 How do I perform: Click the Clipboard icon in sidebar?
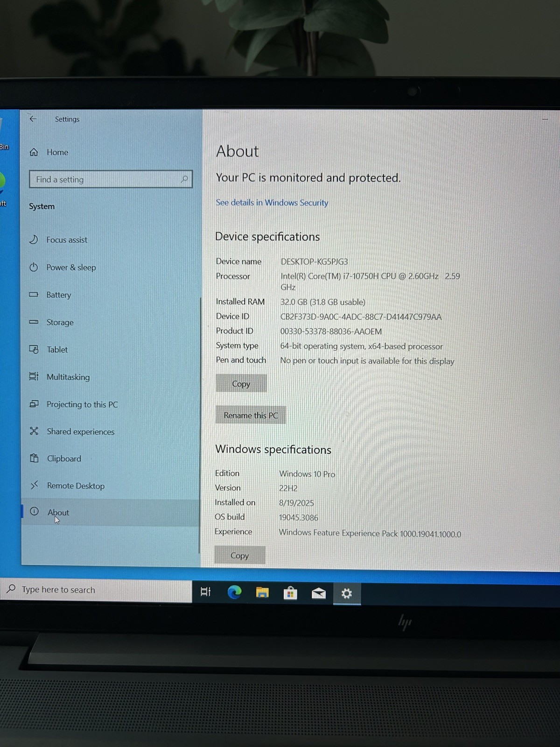34,458
